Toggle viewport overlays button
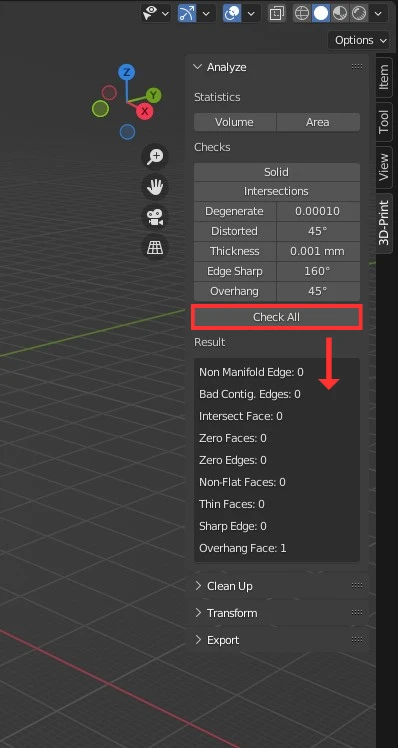 [232, 13]
